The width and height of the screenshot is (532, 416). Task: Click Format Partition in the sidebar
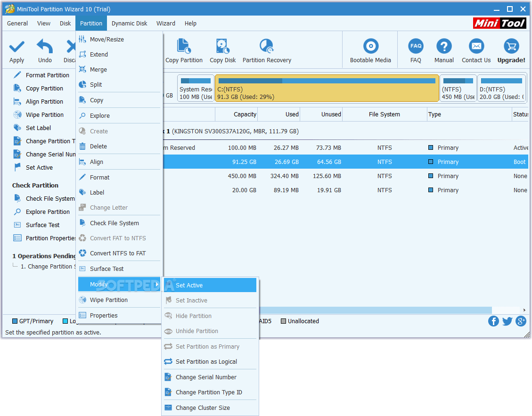click(x=41, y=75)
